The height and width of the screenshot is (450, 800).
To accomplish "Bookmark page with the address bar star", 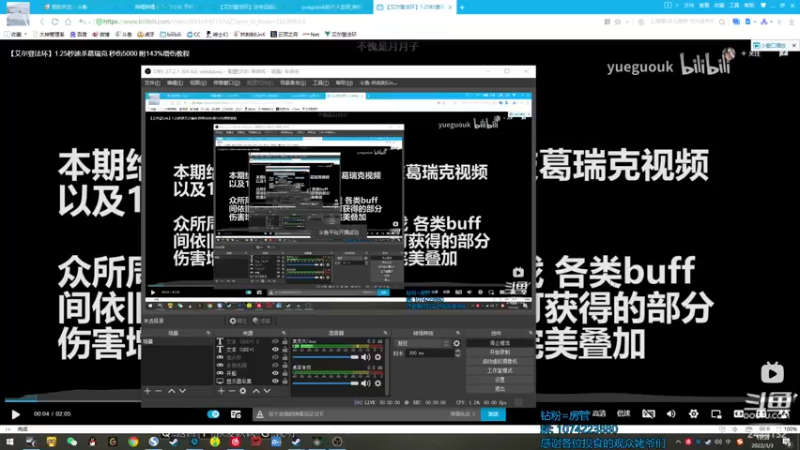I will (618, 22).
